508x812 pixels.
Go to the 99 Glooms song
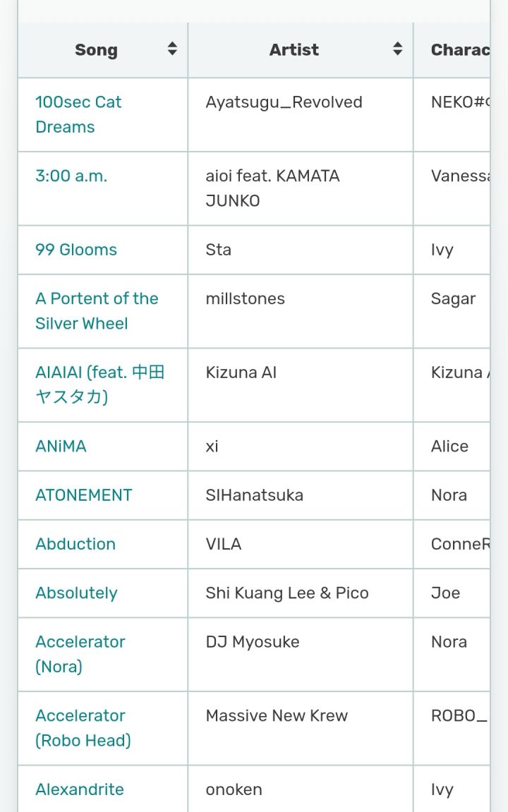[76, 250]
